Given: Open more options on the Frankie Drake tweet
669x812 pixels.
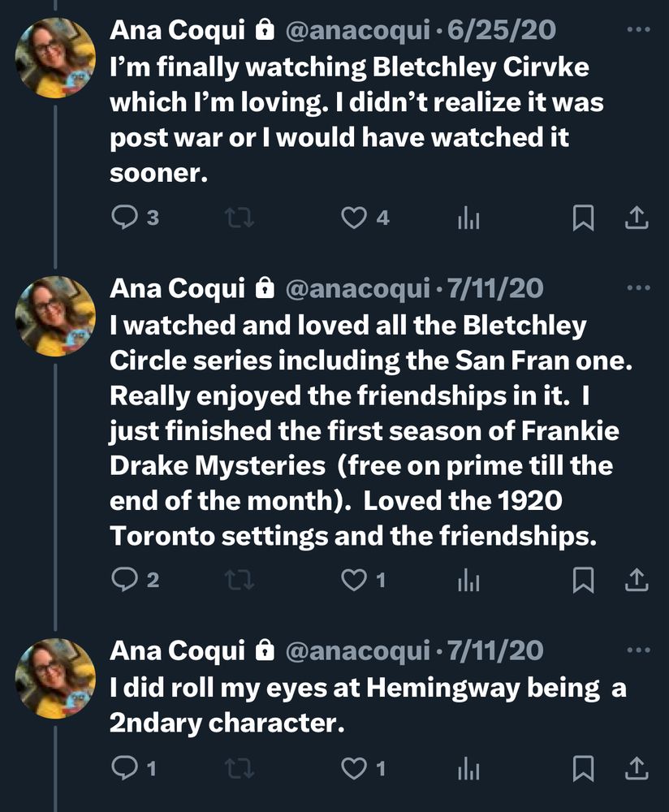Looking at the screenshot, I should [639, 288].
